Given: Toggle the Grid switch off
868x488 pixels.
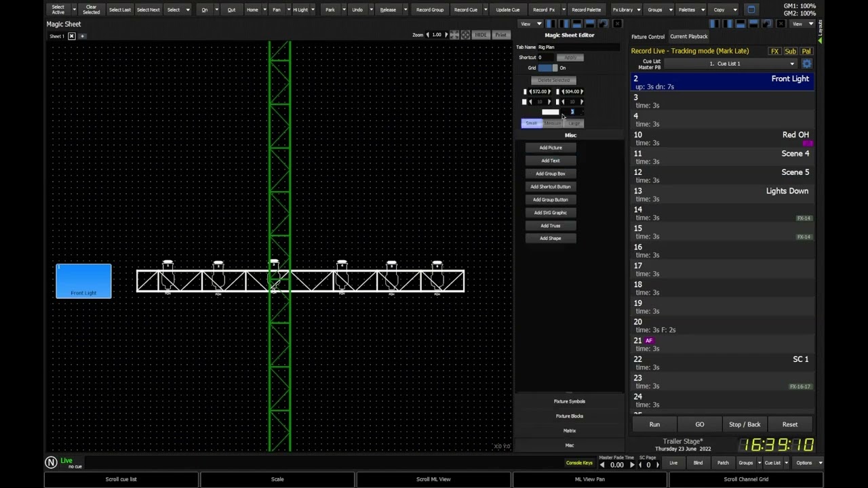Looking at the screenshot, I should click(x=547, y=68).
